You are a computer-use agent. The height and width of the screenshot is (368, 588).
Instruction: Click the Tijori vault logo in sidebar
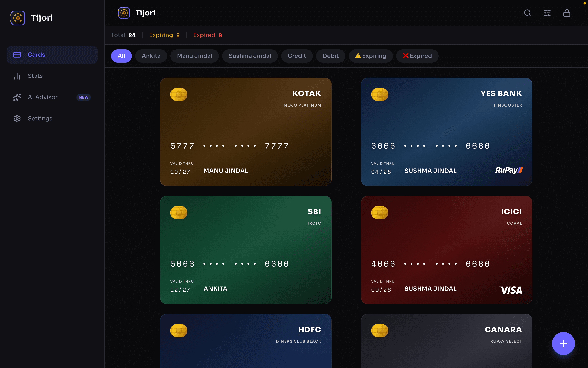[x=18, y=18]
